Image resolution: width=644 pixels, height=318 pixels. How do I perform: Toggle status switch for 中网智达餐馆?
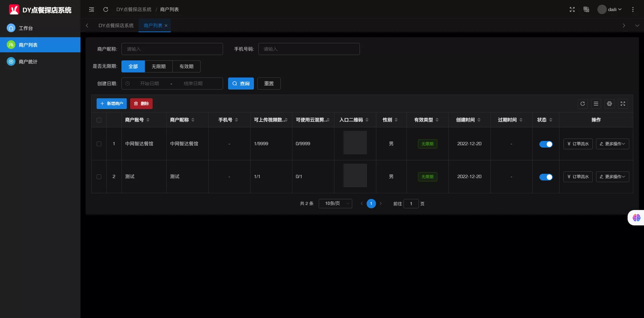point(546,144)
